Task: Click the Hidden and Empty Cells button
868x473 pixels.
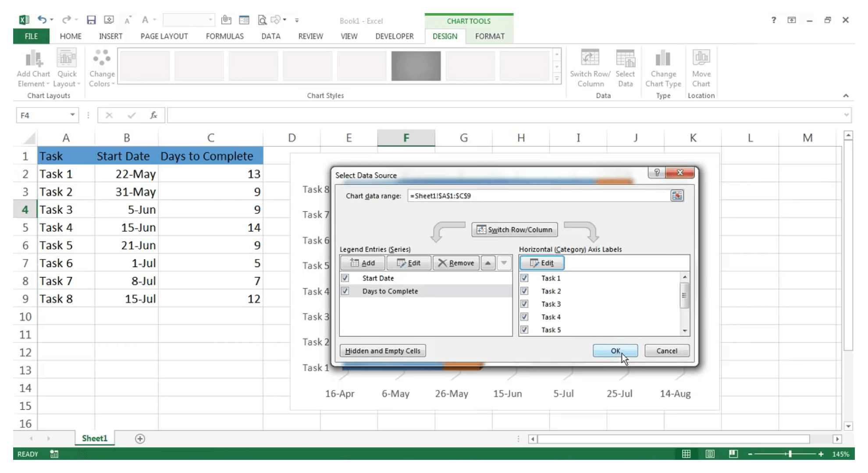Action: [x=382, y=351]
